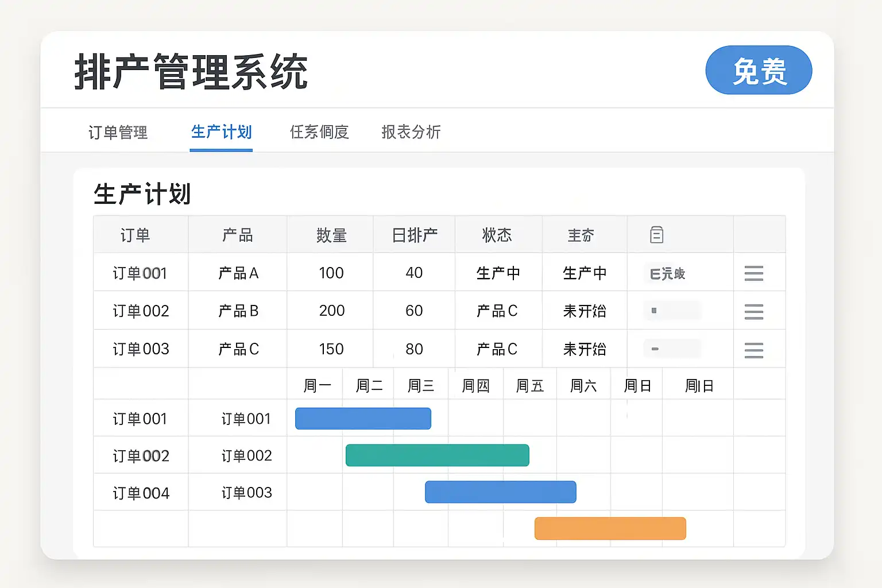Click the 周三 day column header
Image resolution: width=882 pixels, height=588 pixels.
pyautogui.click(x=421, y=386)
